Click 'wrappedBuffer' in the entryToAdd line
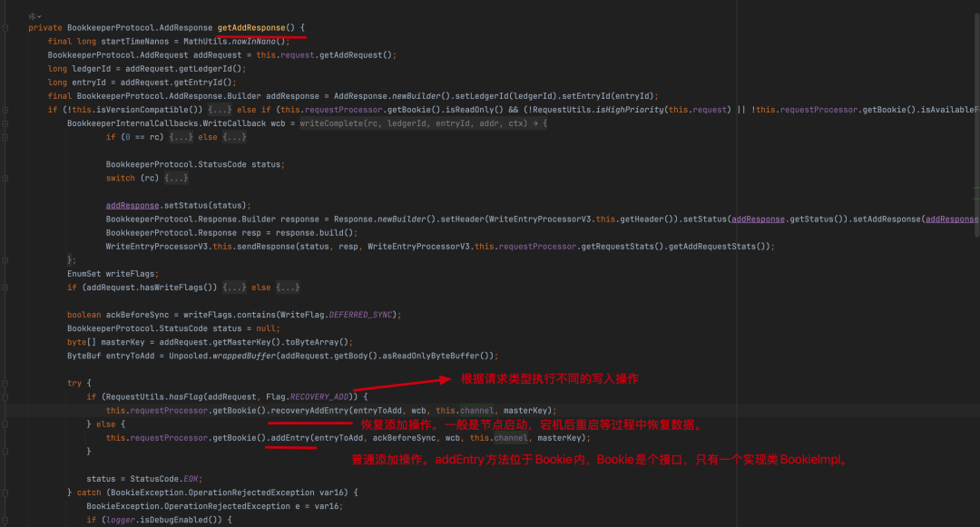The width and height of the screenshot is (980, 527). (244, 356)
